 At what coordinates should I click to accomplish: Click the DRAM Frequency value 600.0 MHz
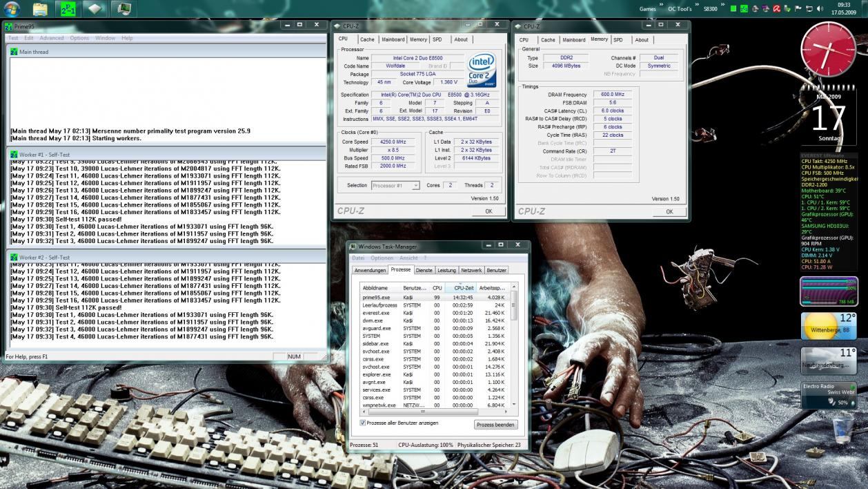[611, 95]
